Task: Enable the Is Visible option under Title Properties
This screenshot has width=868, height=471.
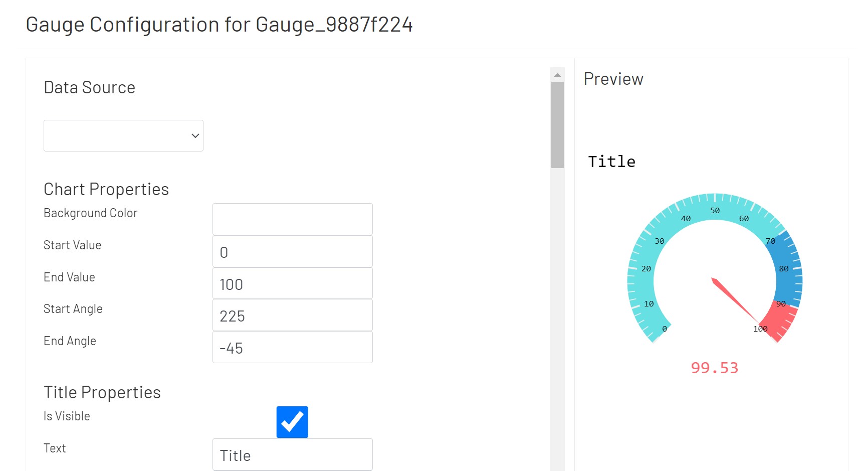Action: click(292, 421)
